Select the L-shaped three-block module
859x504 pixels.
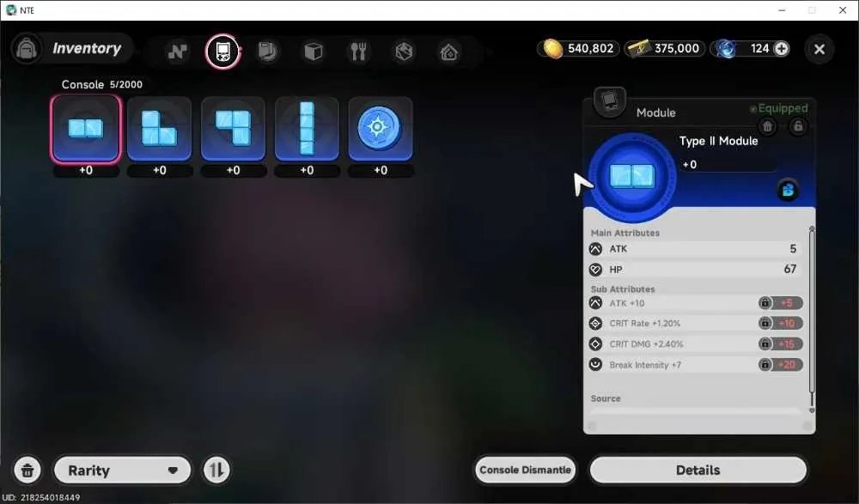(160, 130)
